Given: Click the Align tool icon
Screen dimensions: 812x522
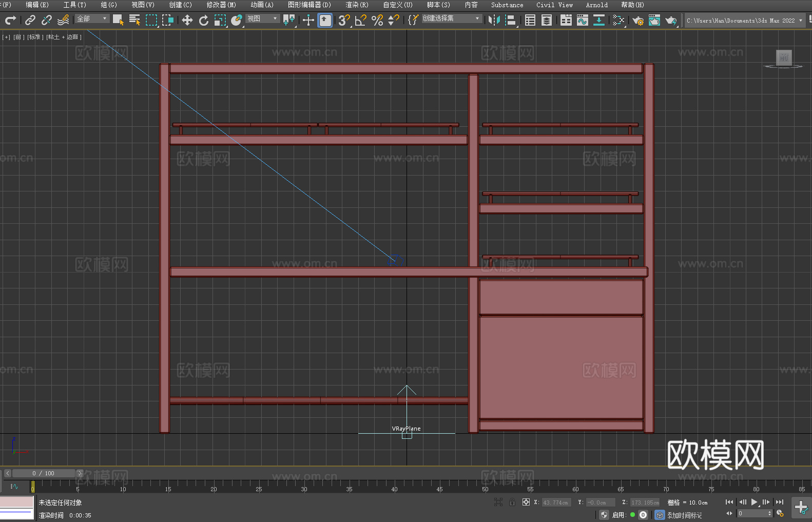Looking at the screenshot, I should [511, 20].
